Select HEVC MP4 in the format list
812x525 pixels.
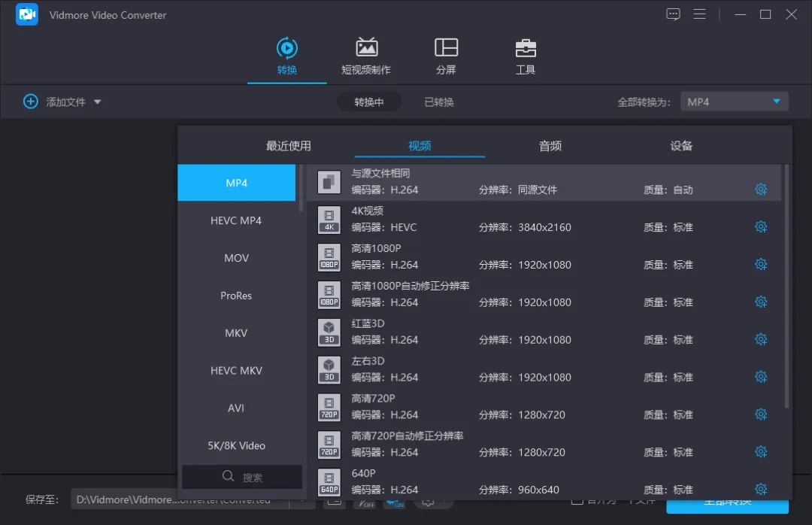tap(237, 220)
